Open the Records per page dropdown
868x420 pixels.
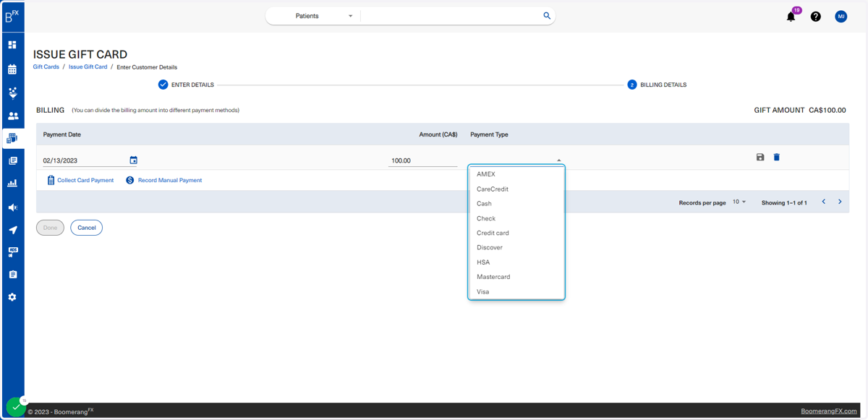point(739,202)
